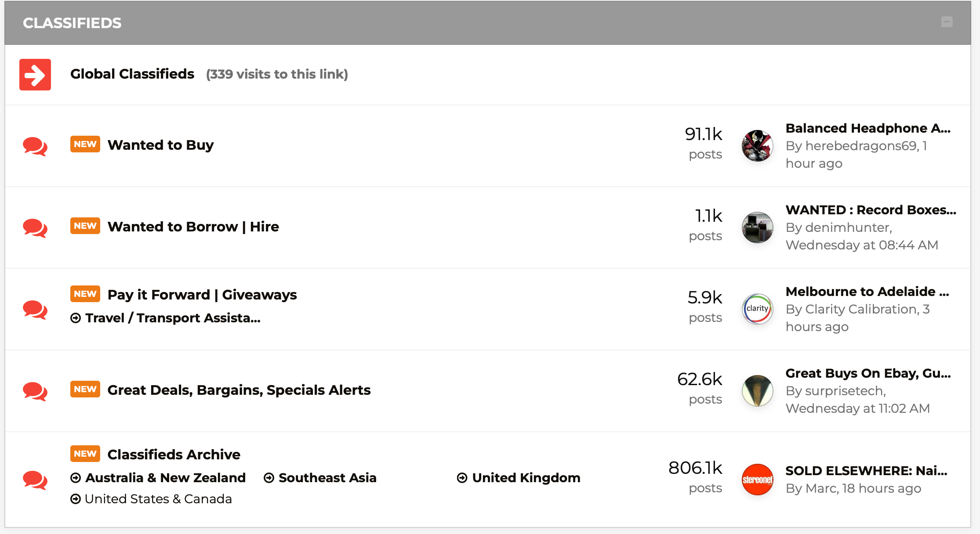Image resolution: width=980 pixels, height=534 pixels.
Task: Open Travel / Transport Assistance subforum
Action: pyautogui.click(x=173, y=318)
